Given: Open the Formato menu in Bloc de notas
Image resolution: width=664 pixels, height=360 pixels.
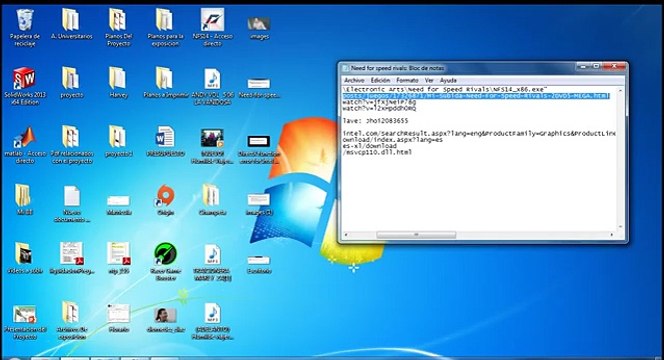Looking at the screenshot, I should pyautogui.click(x=407, y=80).
